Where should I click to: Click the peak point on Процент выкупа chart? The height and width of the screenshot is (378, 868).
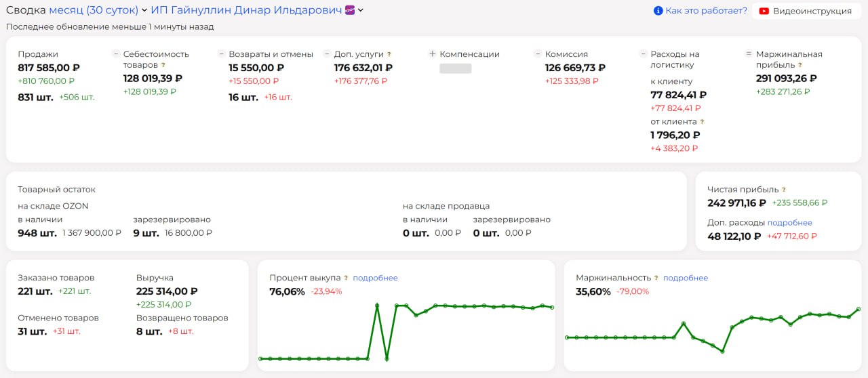(x=377, y=306)
